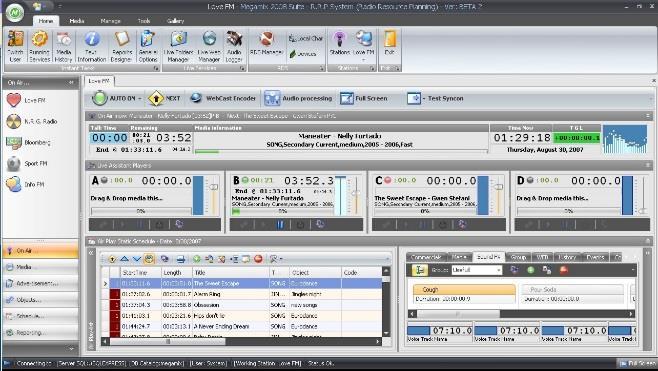Image resolution: width=658 pixels, height=371 pixels.
Task: Open the R.D.S Manager
Action: (266, 44)
